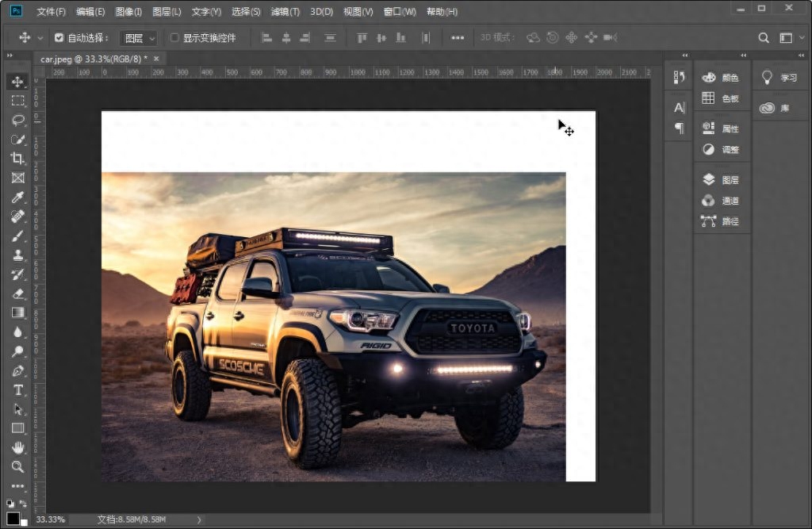Swap foreground and background colors
The image size is (812, 529).
(x=23, y=503)
